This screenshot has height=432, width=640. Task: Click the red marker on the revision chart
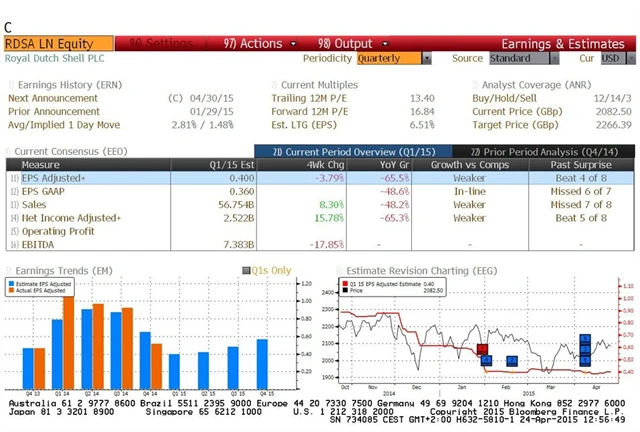point(477,350)
